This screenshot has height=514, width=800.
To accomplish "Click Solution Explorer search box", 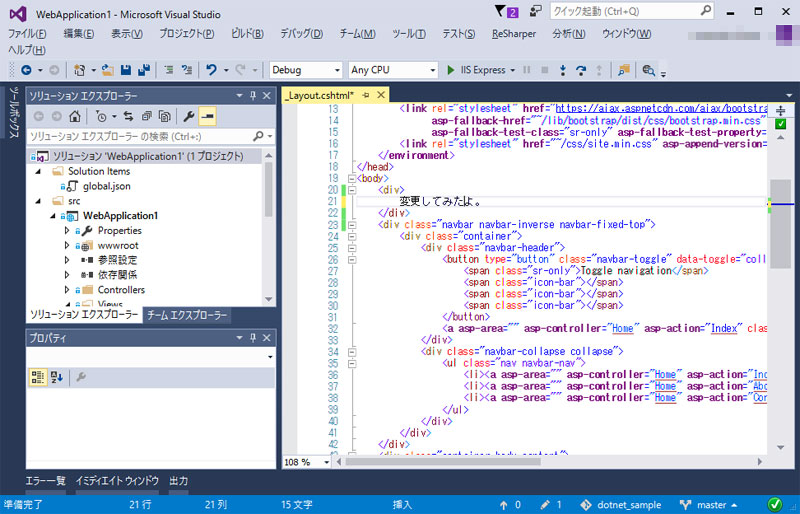I will [x=151, y=136].
